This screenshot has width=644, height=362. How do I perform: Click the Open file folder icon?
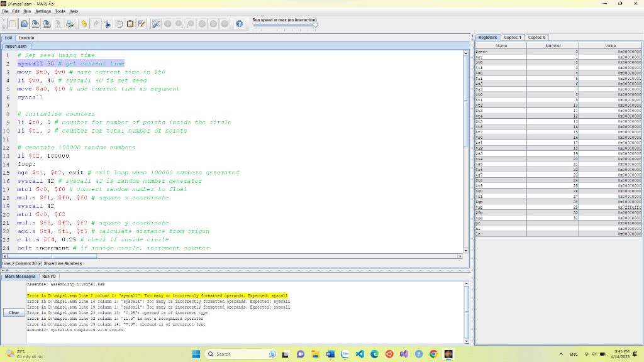(25, 24)
